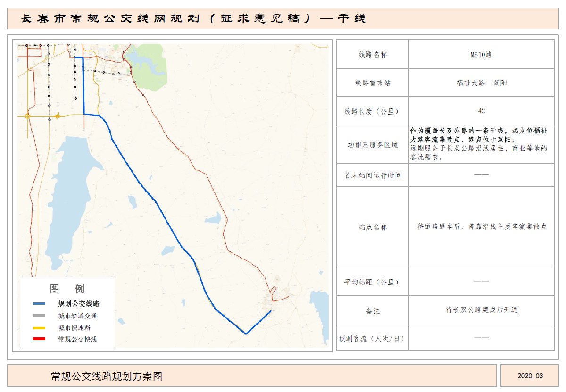
Task: Select the gray 城市轨道交通 legend swatch
Action: coord(40,316)
